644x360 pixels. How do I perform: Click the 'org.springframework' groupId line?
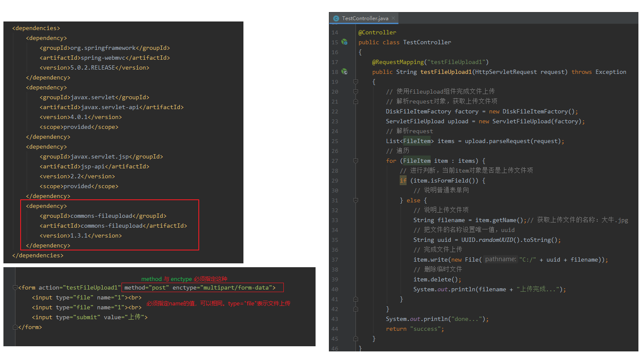pos(105,48)
